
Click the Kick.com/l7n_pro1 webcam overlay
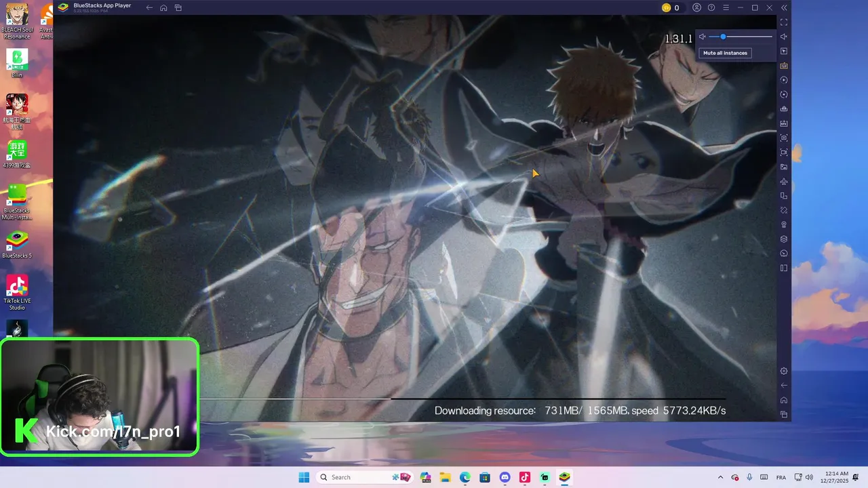99,397
